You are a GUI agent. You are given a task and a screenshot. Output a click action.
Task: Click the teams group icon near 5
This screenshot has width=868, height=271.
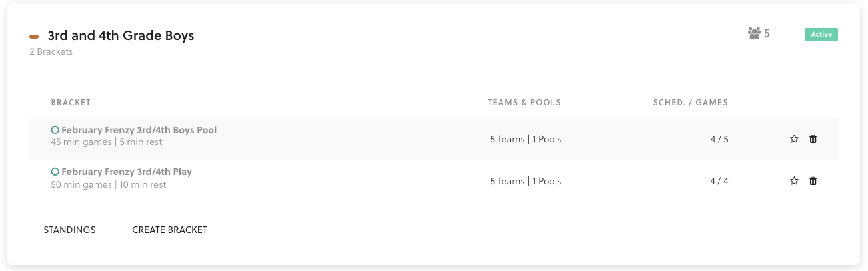coord(754,33)
